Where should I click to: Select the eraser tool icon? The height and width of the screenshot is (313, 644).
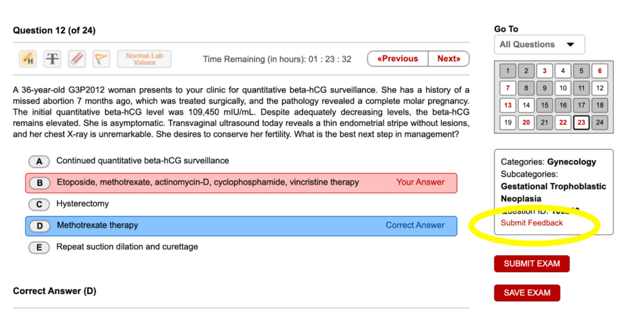point(77,59)
